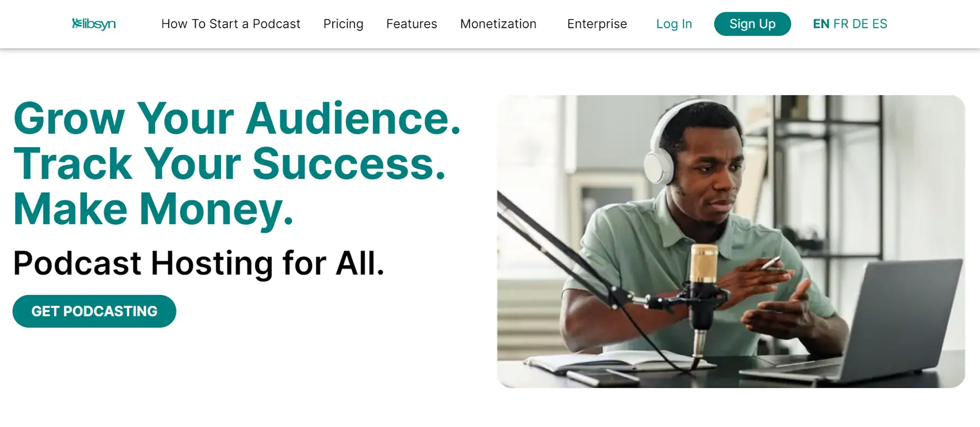This screenshot has width=980, height=427.
Task: Click the "Make Money." headline text
Action: pos(153,209)
